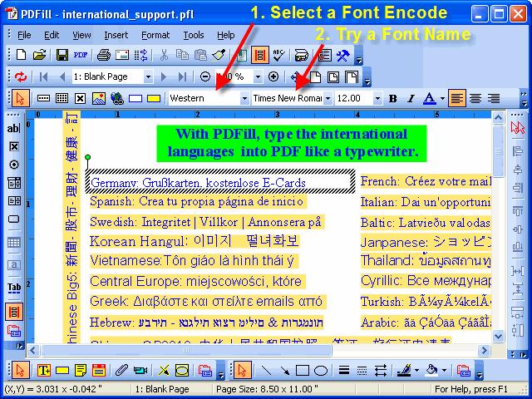The height and width of the screenshot is (399, 532).
Task: Open the Insert menu
Action: [116, 35]
